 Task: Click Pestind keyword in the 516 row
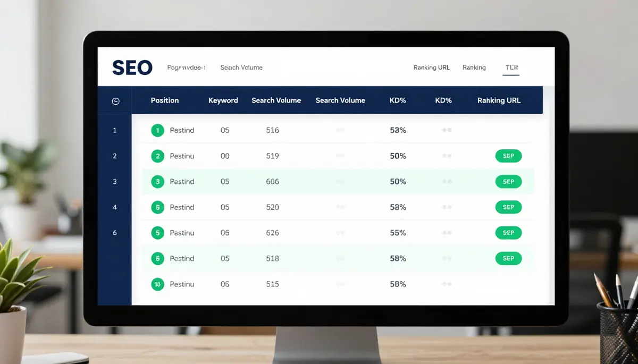coord(182,130)
